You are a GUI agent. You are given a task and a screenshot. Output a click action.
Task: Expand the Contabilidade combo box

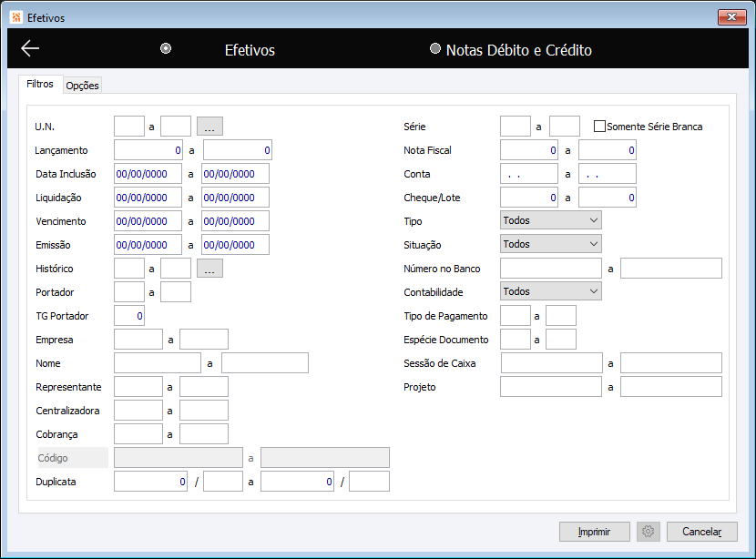point(551,291)
